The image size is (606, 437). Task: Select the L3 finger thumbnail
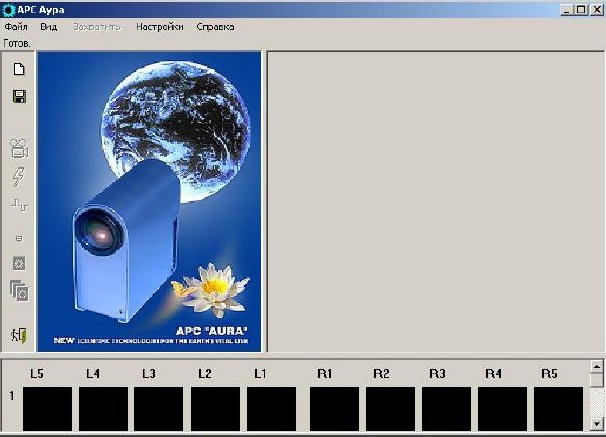point(159,409)
